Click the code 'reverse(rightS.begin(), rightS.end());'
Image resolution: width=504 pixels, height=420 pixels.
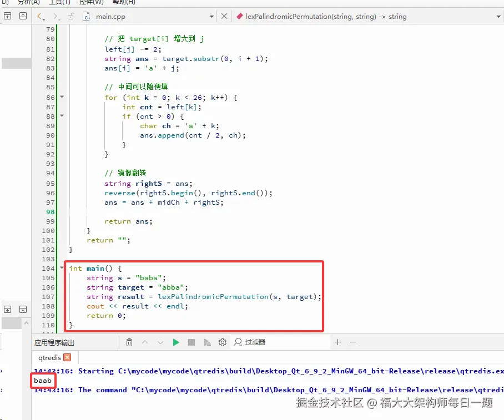click(188, 193)
